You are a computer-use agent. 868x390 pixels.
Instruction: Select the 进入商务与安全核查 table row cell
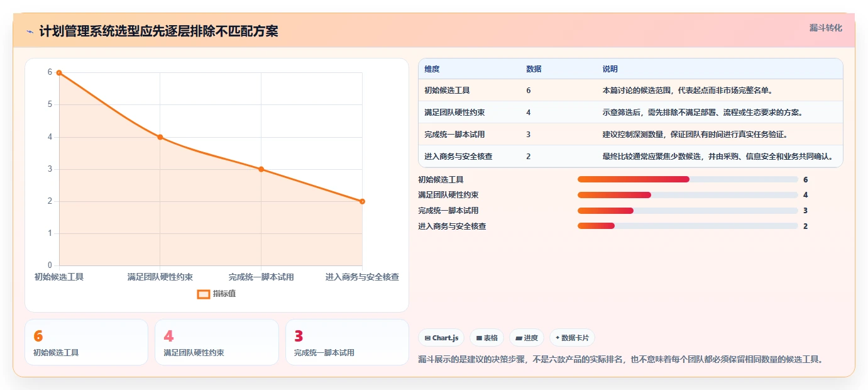pos(458,157)
